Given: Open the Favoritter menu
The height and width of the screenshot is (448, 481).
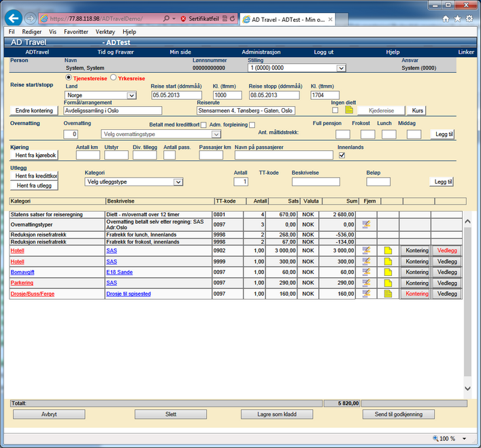Looking at the screenshot, I should pos(76,32).
